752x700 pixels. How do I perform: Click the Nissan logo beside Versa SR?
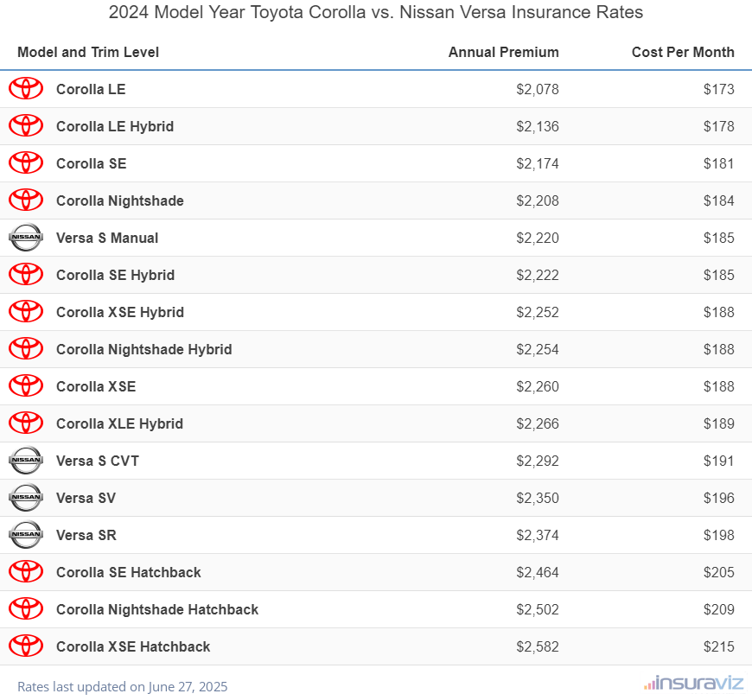tap(26, 535)
